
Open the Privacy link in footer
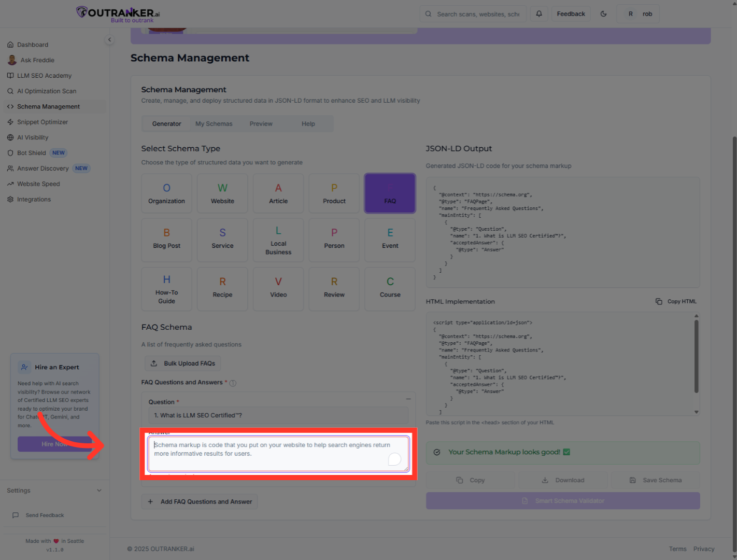click(704, 549)
